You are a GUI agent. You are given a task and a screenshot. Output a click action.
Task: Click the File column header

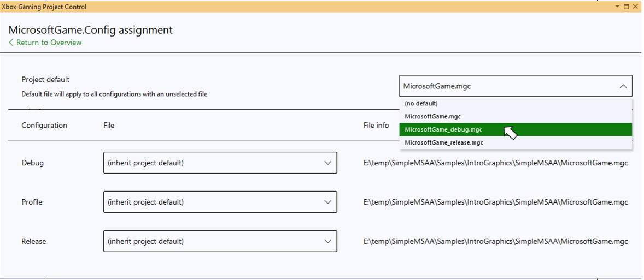click(x=109, y=126)
